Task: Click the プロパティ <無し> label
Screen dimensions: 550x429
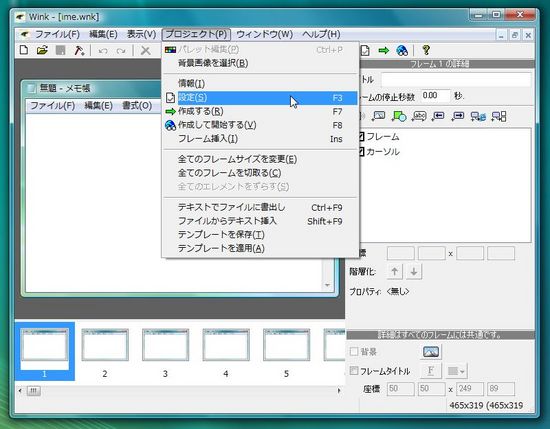Action: coord(379,291)
